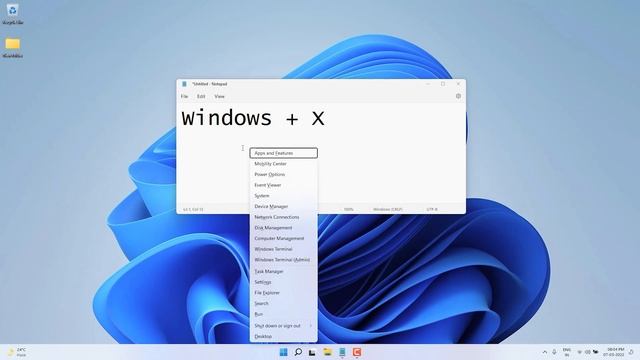
Task: Click the weather widget on taskbar
Action: 17,352
